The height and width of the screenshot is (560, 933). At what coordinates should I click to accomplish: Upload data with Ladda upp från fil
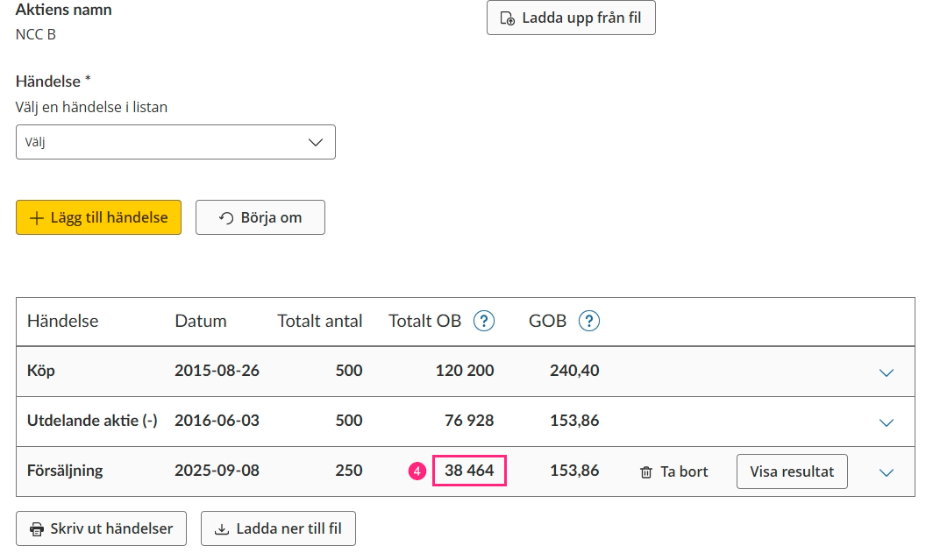pos(571,18)
